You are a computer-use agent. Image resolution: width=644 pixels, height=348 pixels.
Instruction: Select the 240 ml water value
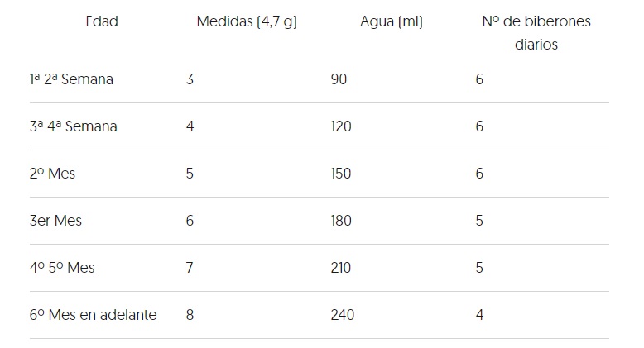click(343, 315)
